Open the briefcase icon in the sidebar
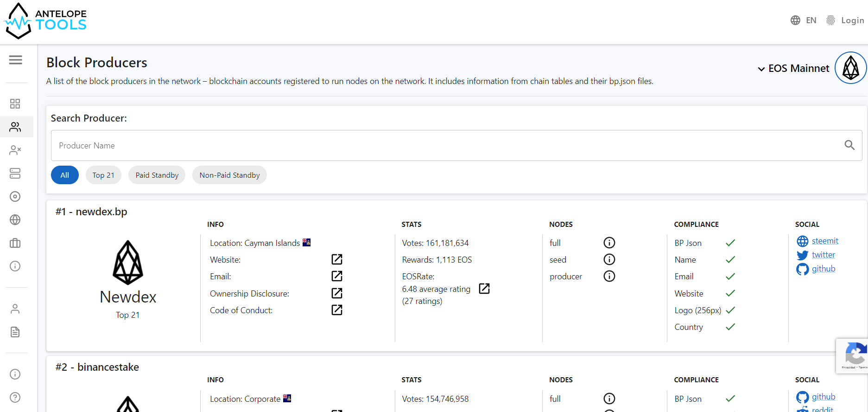The width and height of the screenshot is (868, 412). (15, 243)
